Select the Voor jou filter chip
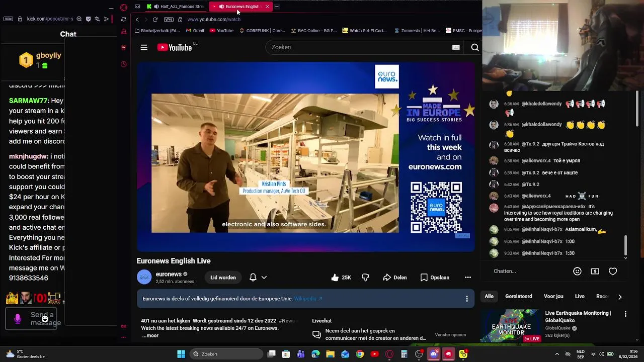The width and height of the screenshot is (644, 362). (553, 297)
